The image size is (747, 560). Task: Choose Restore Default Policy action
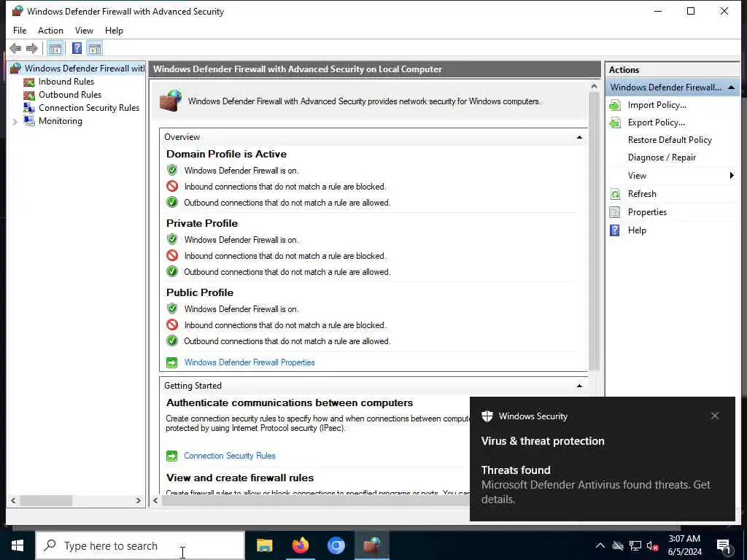(670, 140)
